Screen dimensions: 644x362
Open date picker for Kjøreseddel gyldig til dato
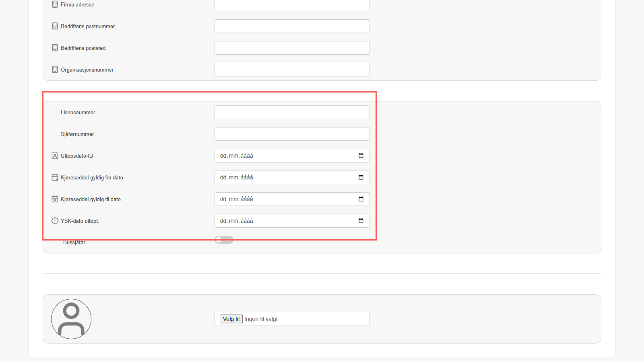361,199
